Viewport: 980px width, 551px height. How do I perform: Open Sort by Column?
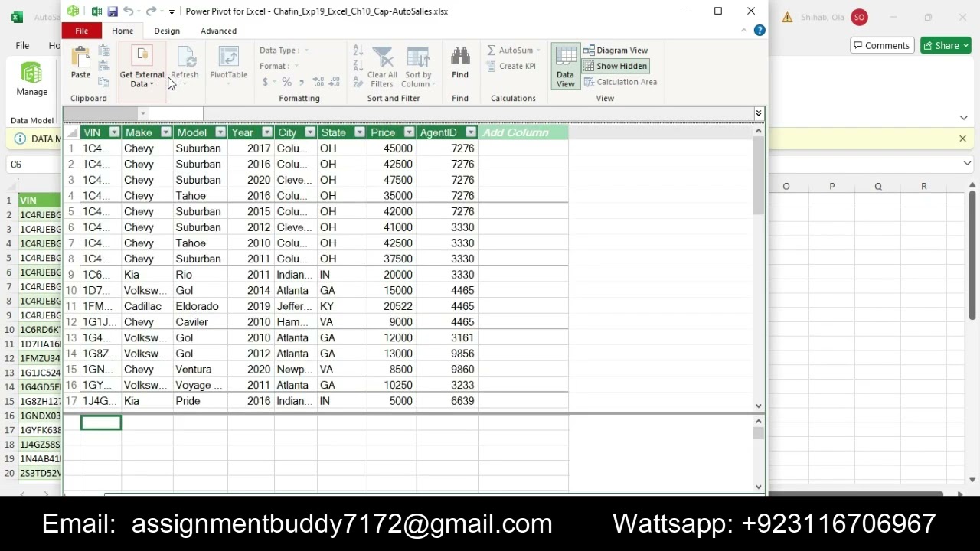coord(418,67)
